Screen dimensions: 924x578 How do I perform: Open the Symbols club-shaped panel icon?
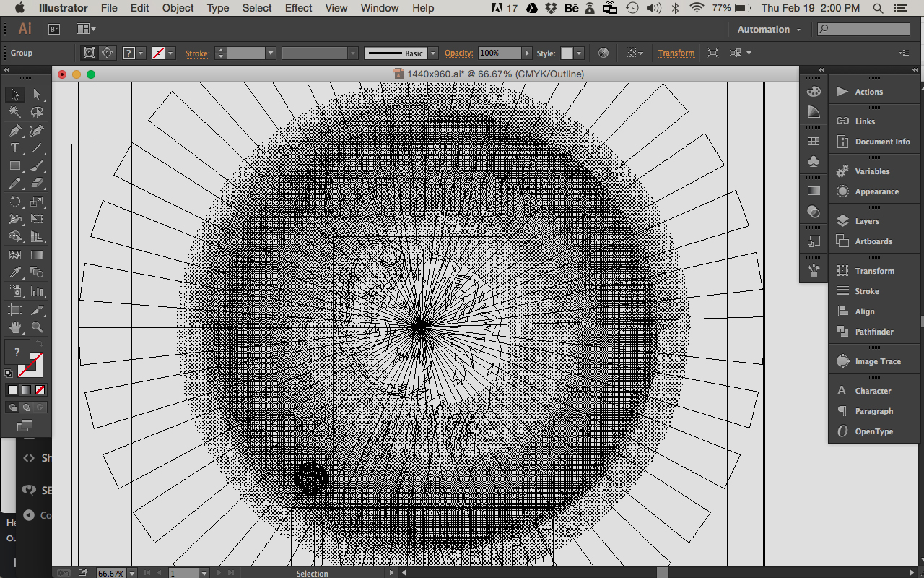pyautogui.click(x=814, y=162)
